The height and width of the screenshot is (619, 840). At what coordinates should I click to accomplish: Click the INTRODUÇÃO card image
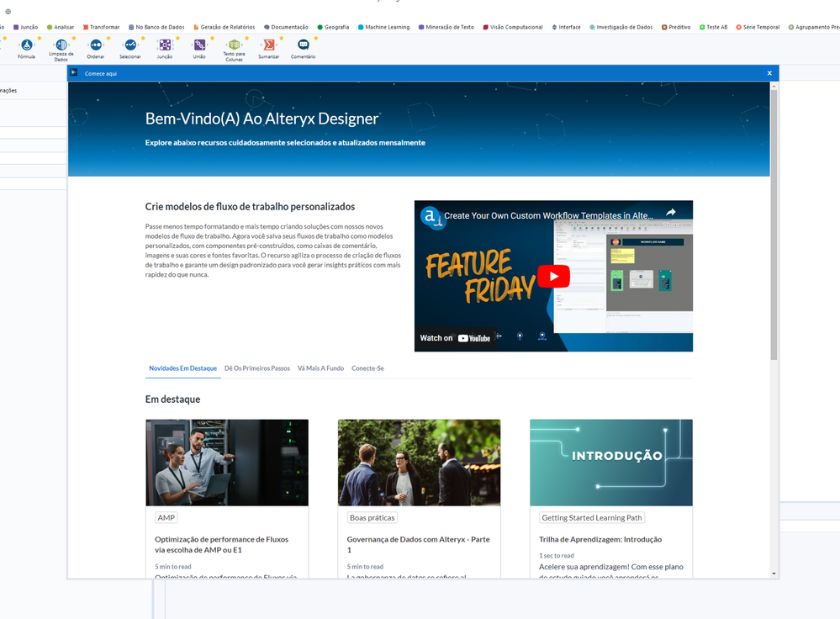611,463
